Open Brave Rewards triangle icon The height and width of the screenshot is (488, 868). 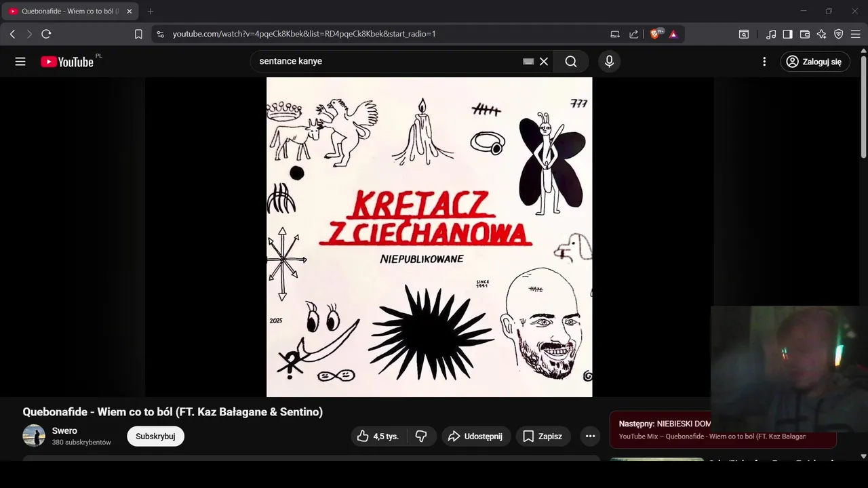(673, 34)
